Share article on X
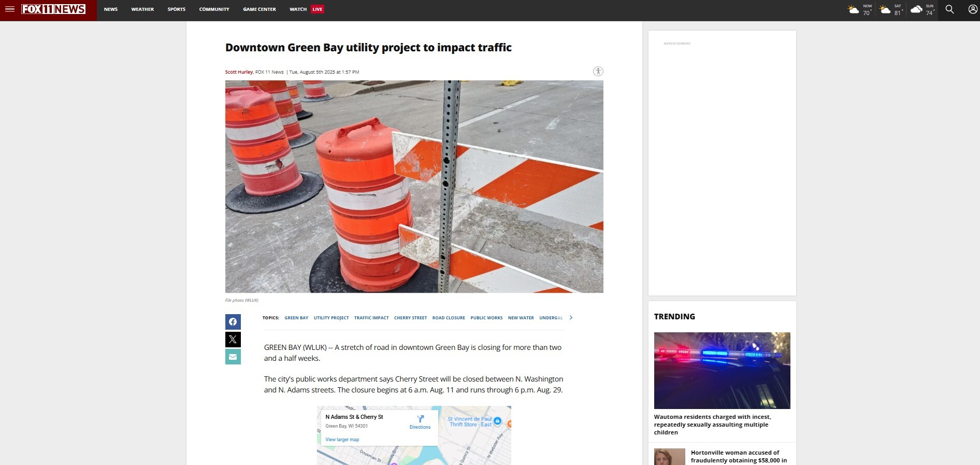The height and width of the screenshot is (465, 980). point(233,340)
